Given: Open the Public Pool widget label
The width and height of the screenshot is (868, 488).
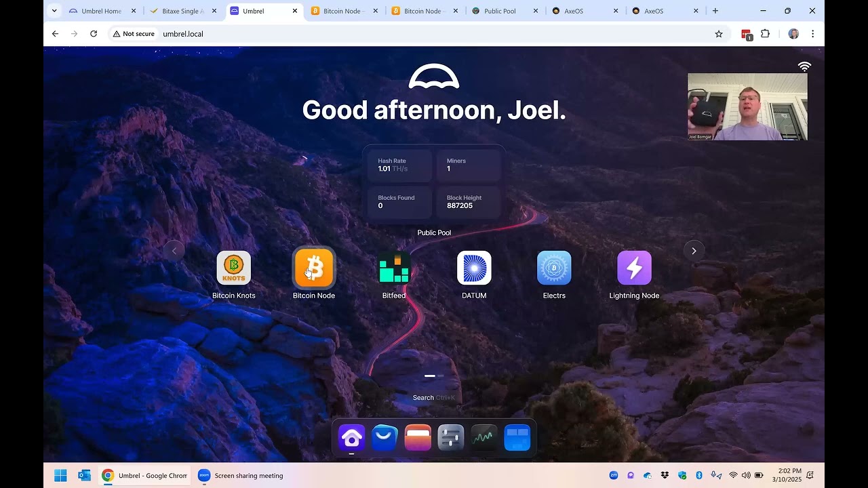Looking at the screenshot, I should [x=434, y=232].
